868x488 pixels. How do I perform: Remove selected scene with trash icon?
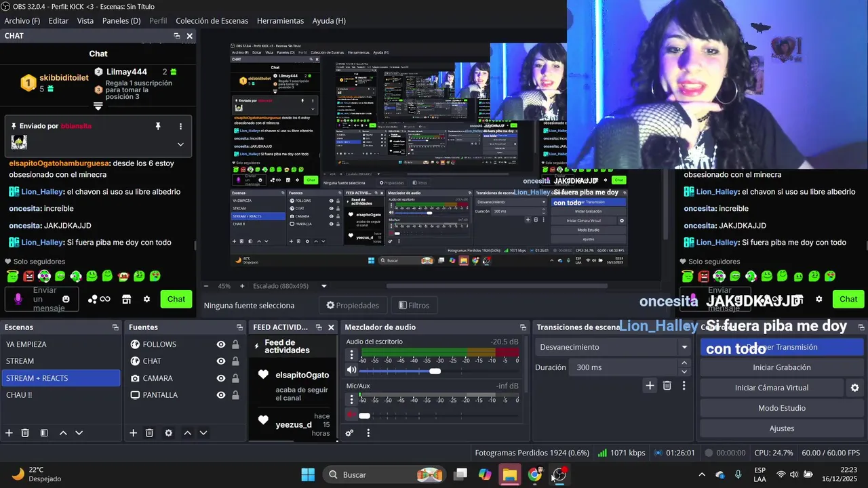click(25, 433)
